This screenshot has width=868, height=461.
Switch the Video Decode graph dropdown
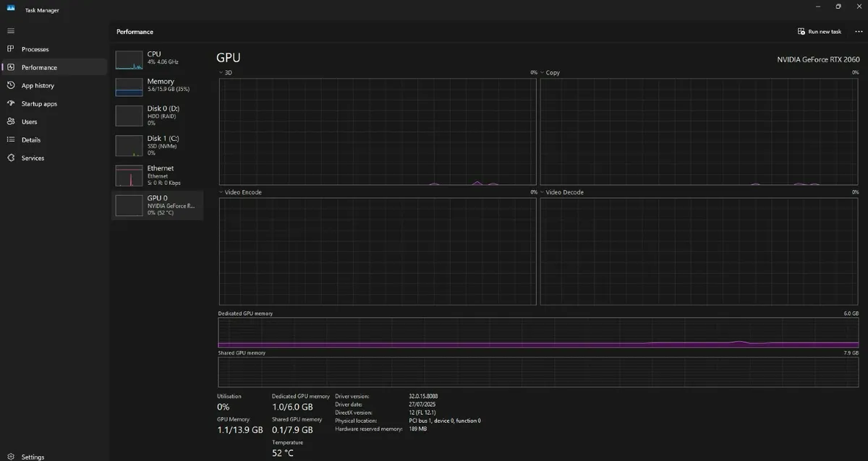(x=542, y=192)
